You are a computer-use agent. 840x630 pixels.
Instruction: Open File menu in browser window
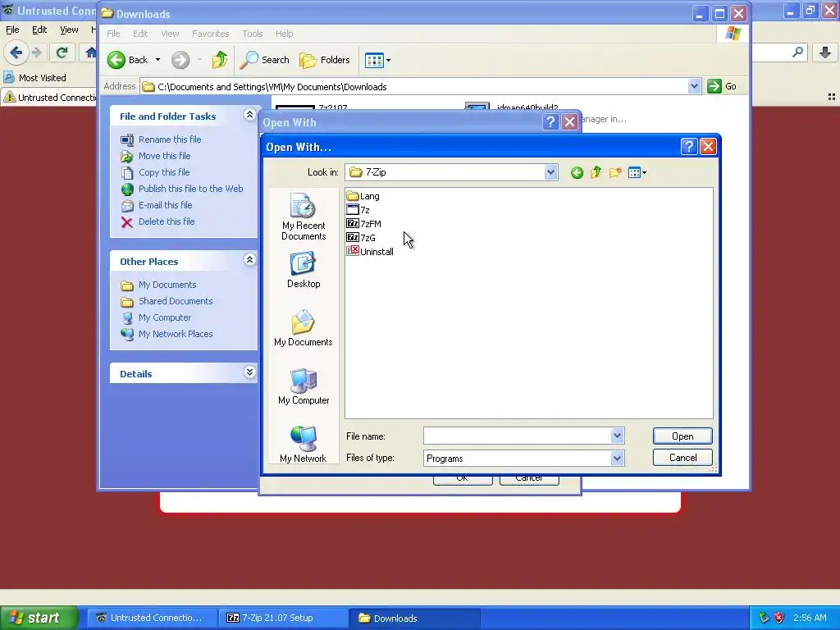point(12,30)
